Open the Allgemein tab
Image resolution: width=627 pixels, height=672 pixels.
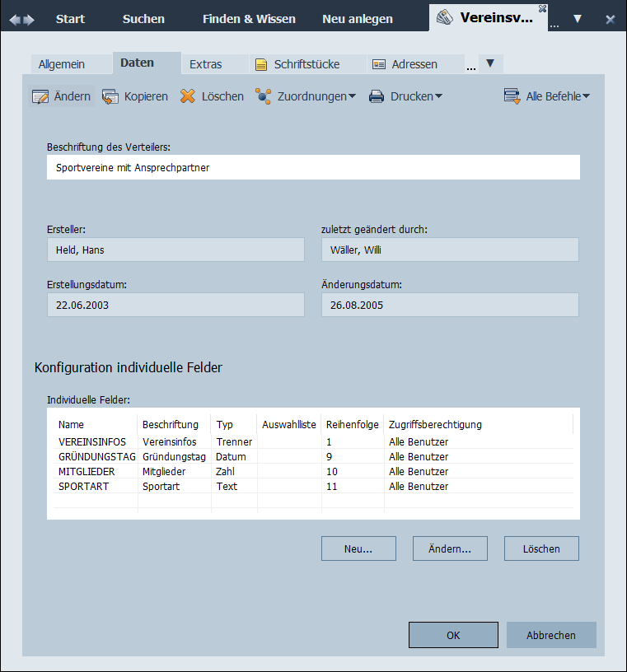pos(62,63)
